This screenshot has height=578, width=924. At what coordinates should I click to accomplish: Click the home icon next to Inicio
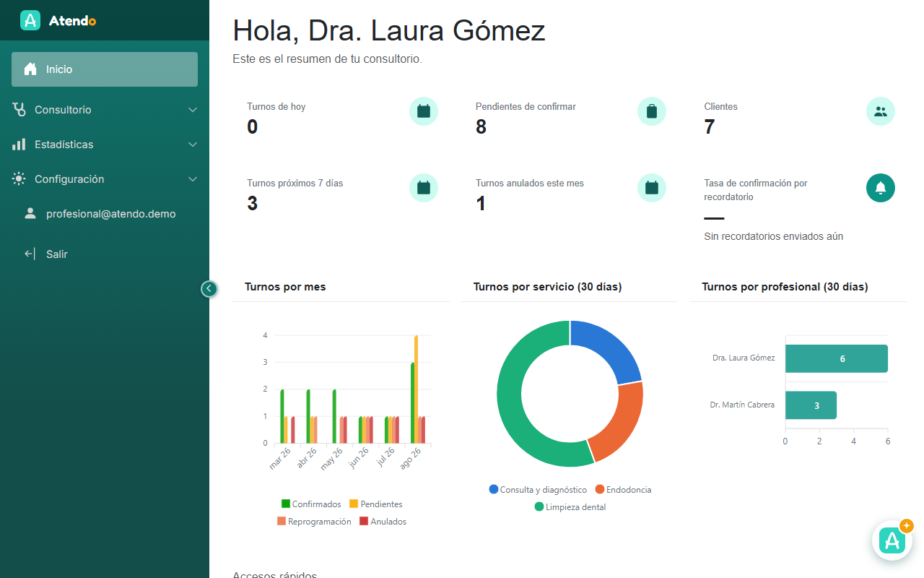(30, 69)
